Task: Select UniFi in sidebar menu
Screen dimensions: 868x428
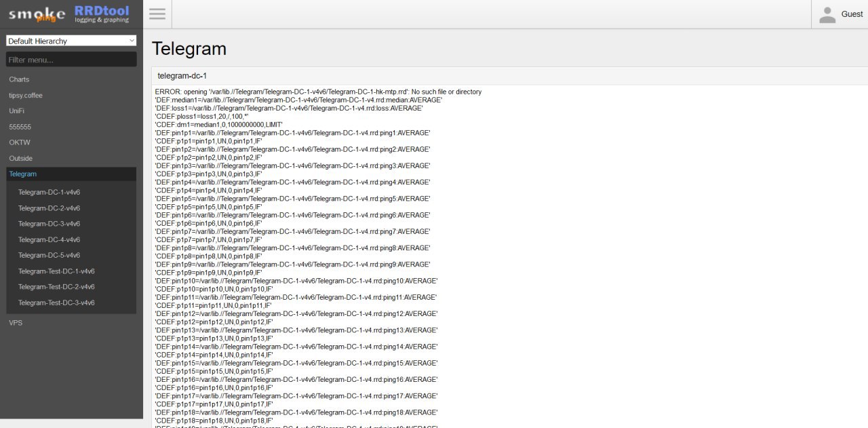Action: coord(16,111)
